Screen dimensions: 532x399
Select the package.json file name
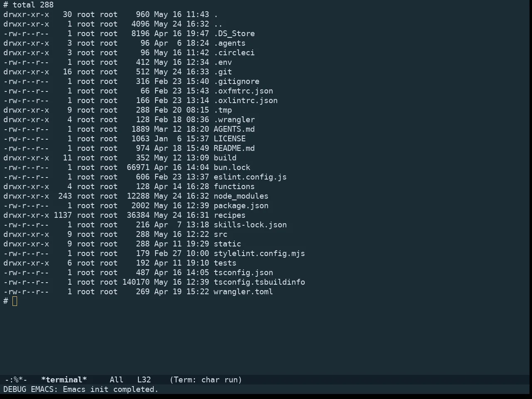[x=241, y=206]
